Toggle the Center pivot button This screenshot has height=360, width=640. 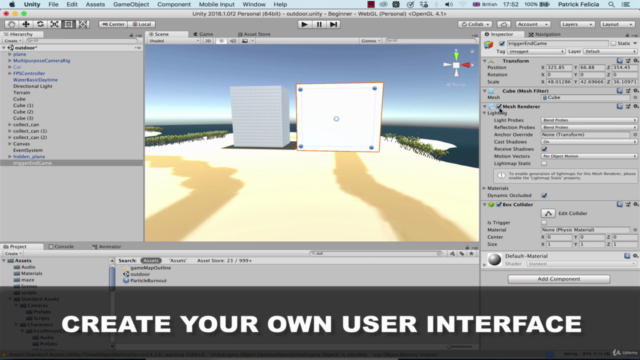coord(113,24)
